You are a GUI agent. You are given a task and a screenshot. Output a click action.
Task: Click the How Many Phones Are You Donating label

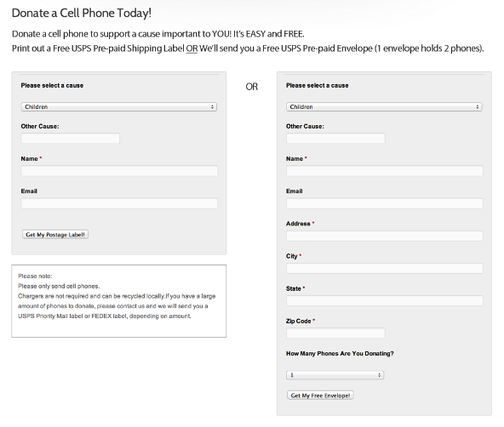340,354
